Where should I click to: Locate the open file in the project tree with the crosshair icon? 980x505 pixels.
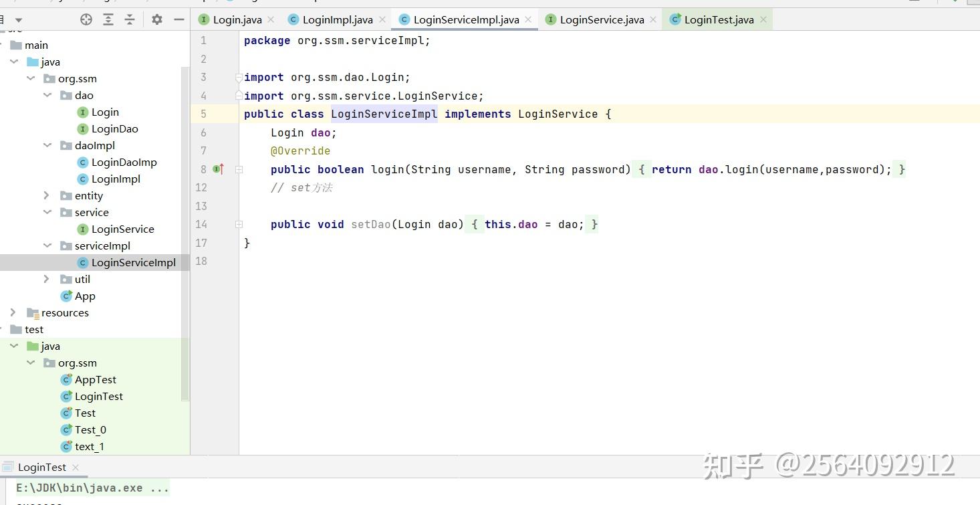86,20
